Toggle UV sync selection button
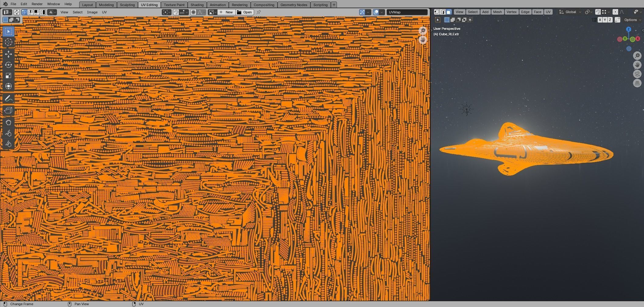 click(16, 12)
